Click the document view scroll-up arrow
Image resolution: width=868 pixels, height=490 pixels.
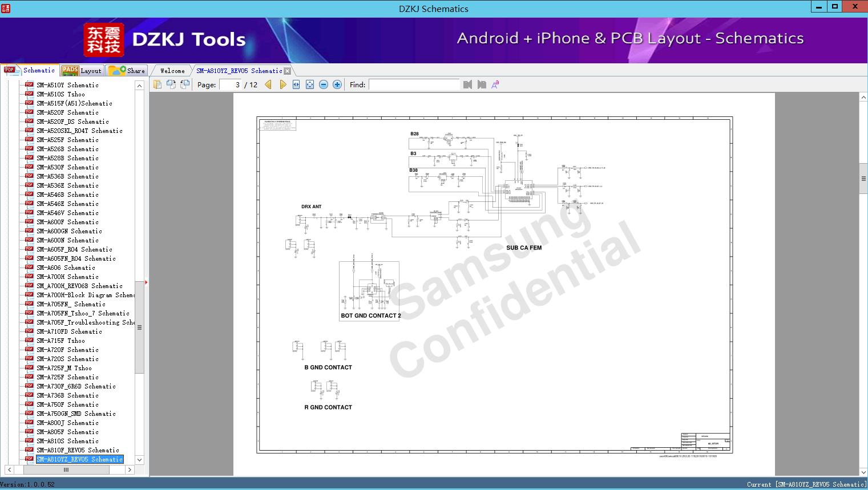[x=863, y=98]
